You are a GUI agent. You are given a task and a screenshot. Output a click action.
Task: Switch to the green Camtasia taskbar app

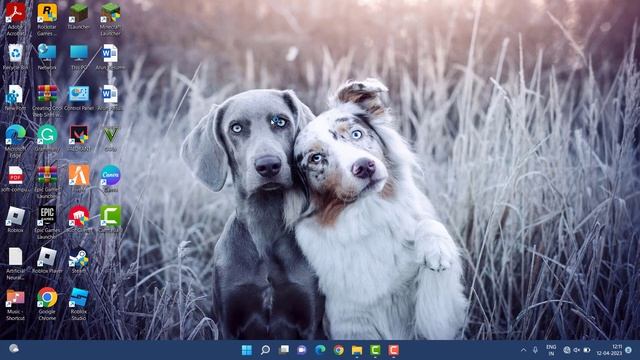tap(375, 350)
